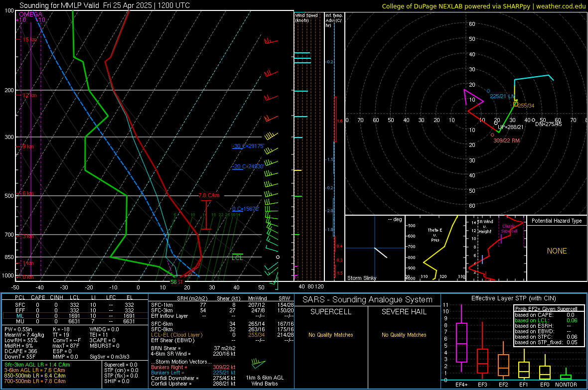Image resolution: width=588 pixels, height=390 pixels.
Task: Click the SRH (m2/s2) column header
Action: click(x=192, y=298)
